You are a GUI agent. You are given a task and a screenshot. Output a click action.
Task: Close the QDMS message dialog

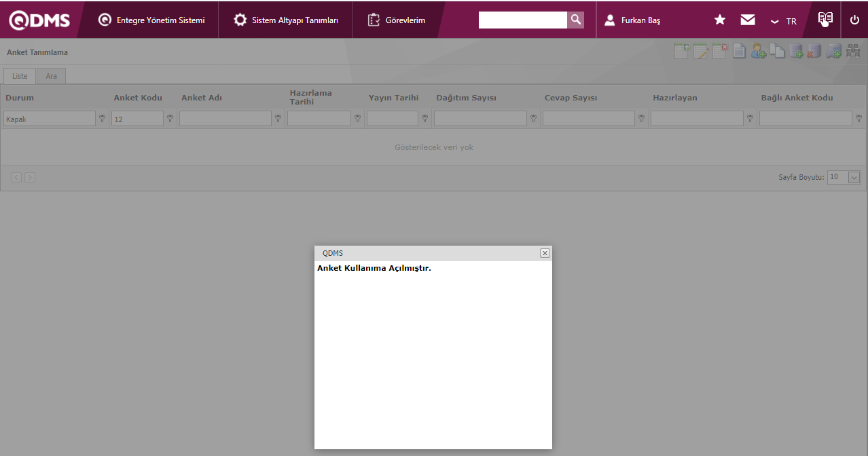(x=545, y=253)
